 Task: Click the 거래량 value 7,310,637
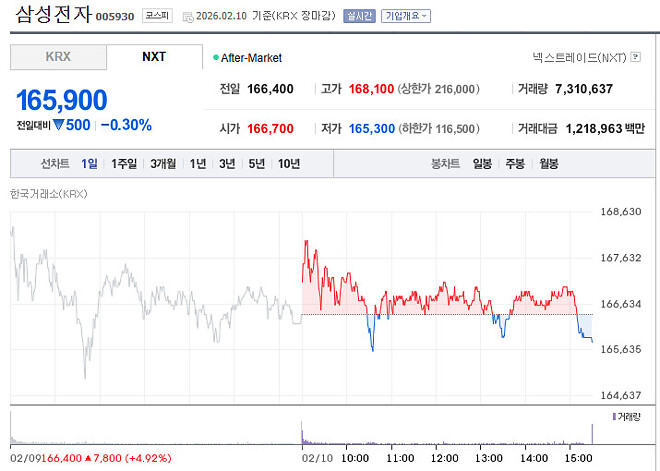click(584, 89)
